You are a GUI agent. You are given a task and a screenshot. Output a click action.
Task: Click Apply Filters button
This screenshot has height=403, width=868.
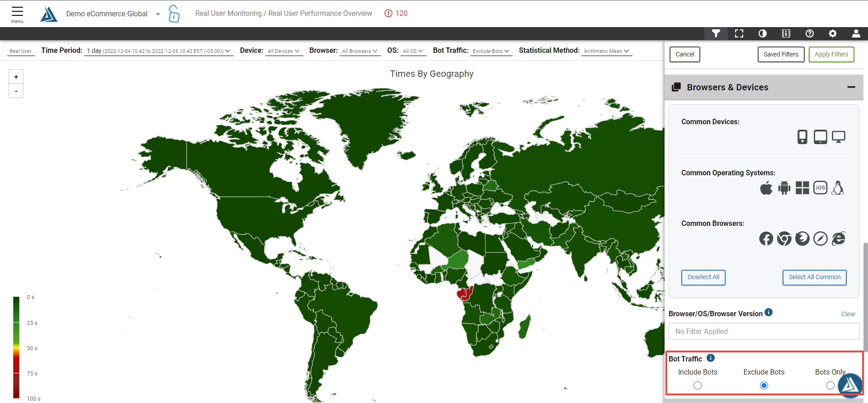831,54
